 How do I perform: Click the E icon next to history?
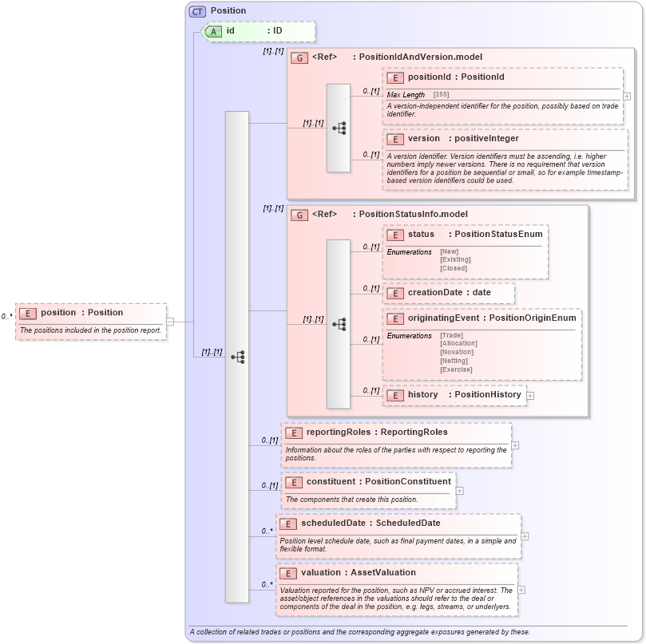[x=395, y=395]
